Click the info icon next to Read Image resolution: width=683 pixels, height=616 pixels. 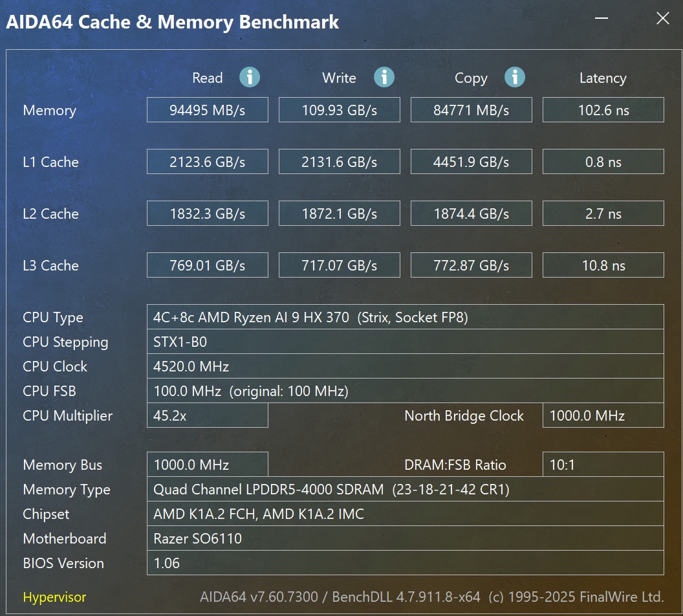pos(250,77)
